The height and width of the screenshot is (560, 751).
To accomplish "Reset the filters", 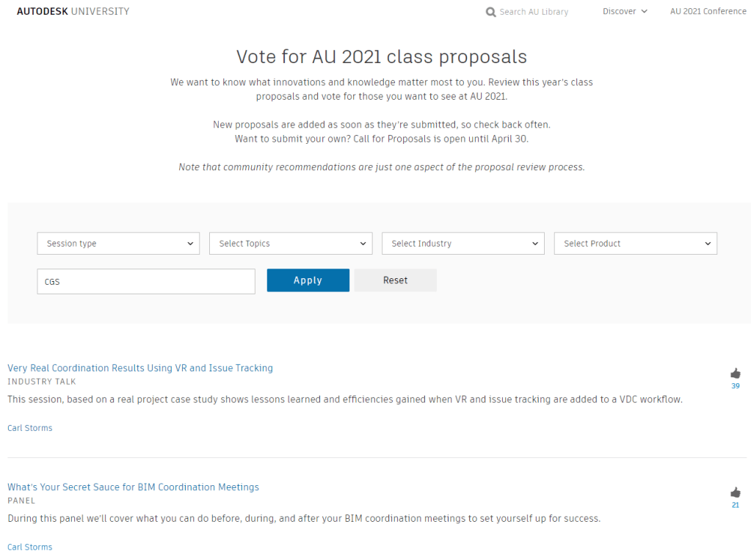I will (395, 280).
